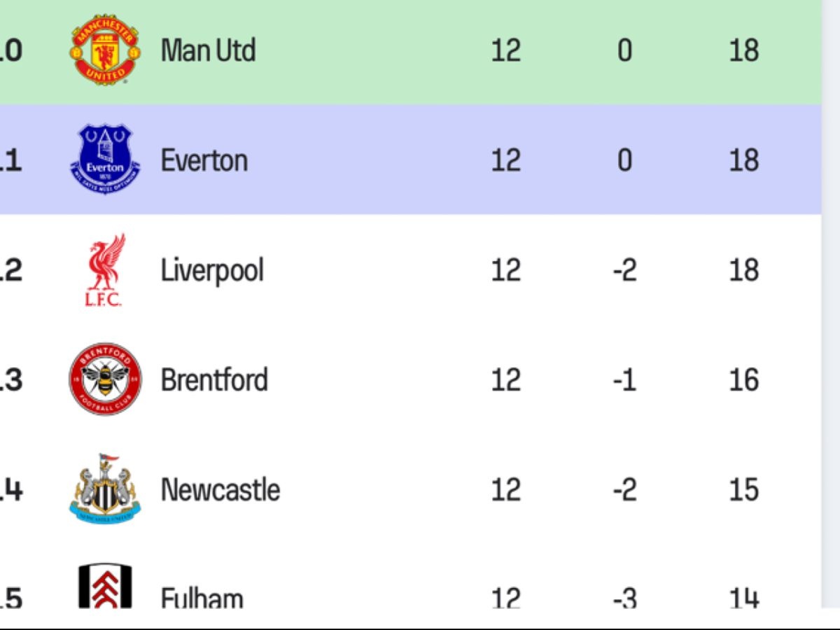Open the Everton team name link
The height and width of the screenshot is (630, 840).
pos(204,160)
